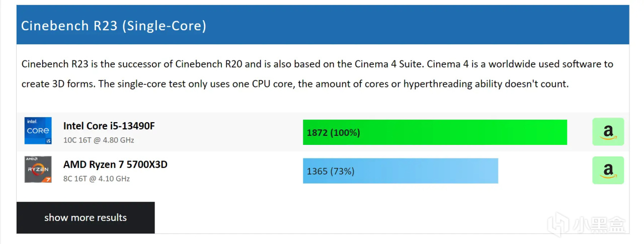Open the AMD Ryzen 7 5700X3D processor name

click(x=115, y=165)
